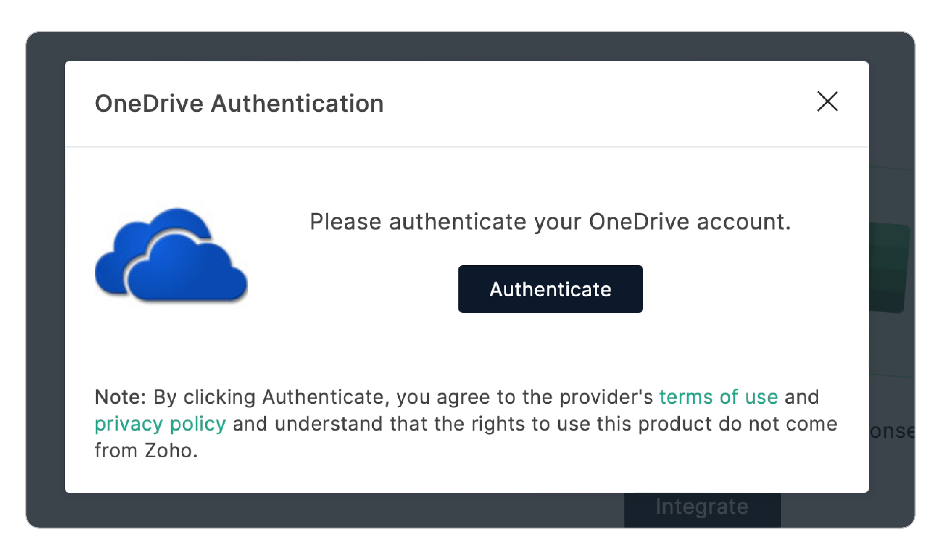The width and height of the screenshot is (941, 560).
Task: Click the word Authenticate inside the note
Action: coord(323,397)
